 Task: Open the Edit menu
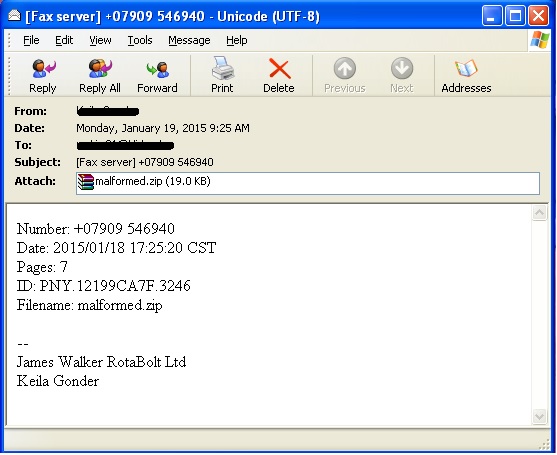64,40
